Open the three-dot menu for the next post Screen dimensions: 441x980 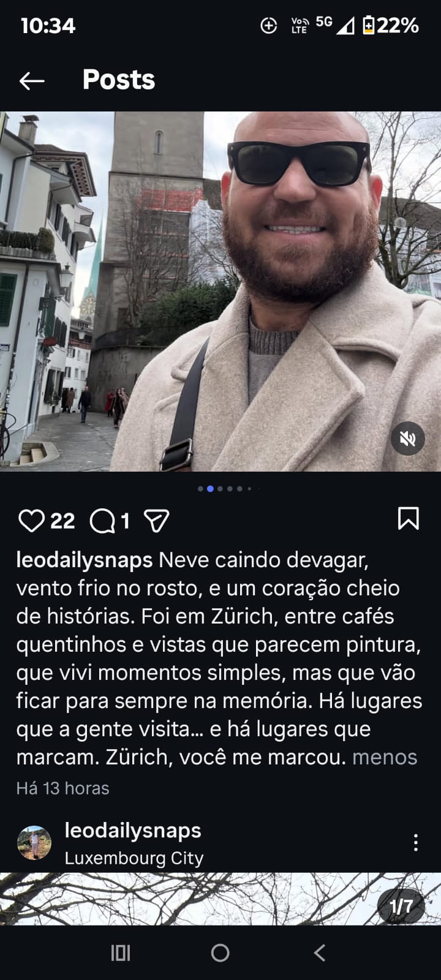416,843
